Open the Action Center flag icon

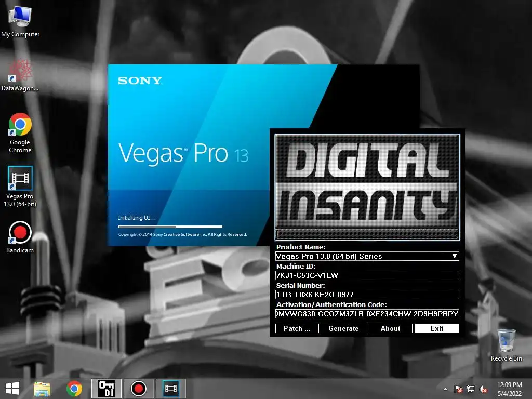click(x=458, y=389)
